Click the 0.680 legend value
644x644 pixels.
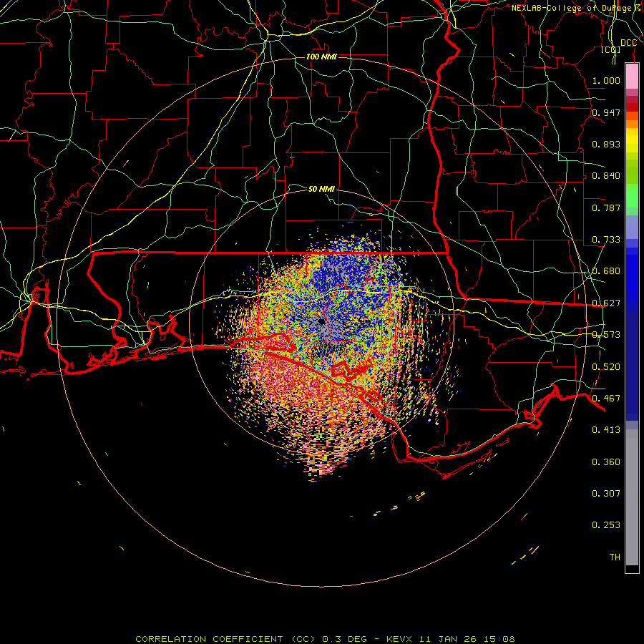(606, 271)
